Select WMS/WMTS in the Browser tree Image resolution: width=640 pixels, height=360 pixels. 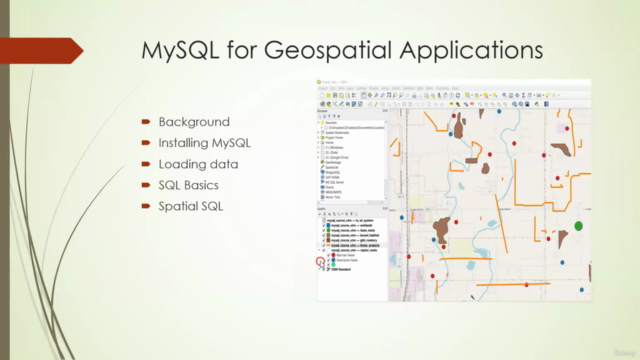334,192
